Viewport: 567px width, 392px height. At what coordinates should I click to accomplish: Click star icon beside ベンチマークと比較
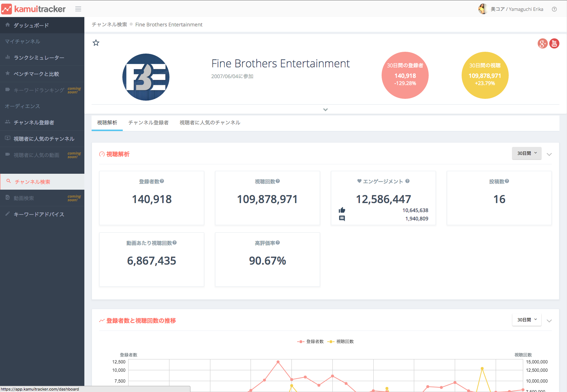point(8,73)
